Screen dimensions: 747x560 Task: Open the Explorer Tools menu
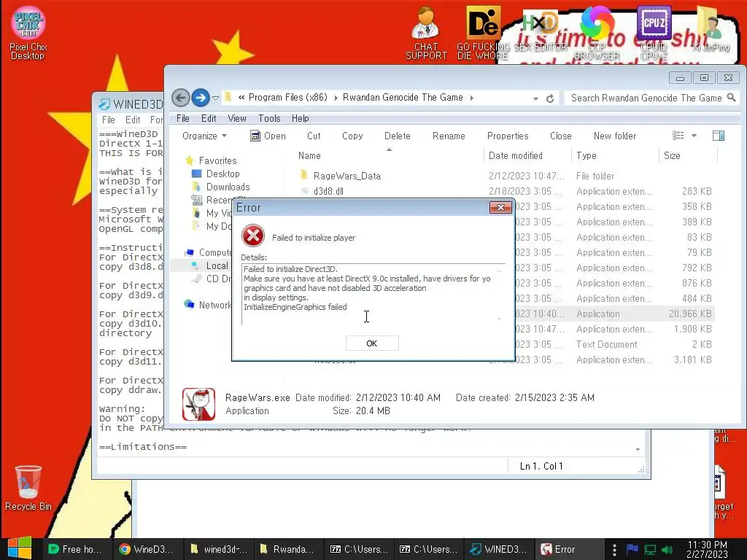tap(269, 119)
